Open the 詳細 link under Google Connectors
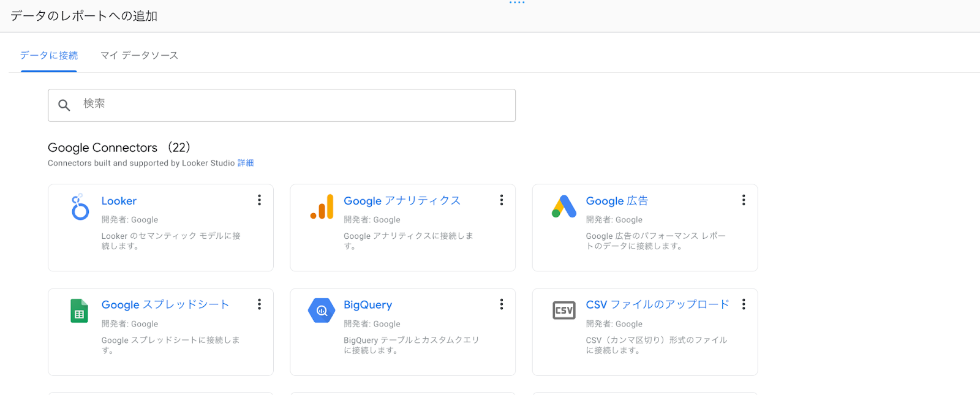Viewport: 980px width, 395px height. tap(246, 163)
